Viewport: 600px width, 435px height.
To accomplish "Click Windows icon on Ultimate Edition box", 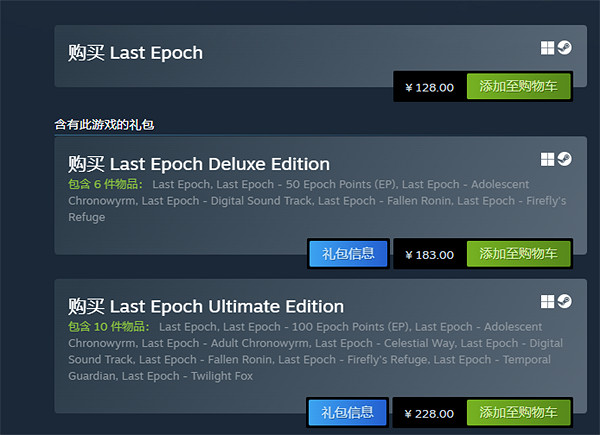I will coord(548,301).
